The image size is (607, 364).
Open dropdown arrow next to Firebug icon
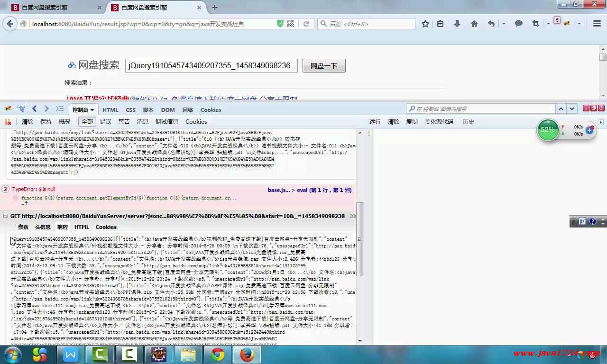point(579,24)
